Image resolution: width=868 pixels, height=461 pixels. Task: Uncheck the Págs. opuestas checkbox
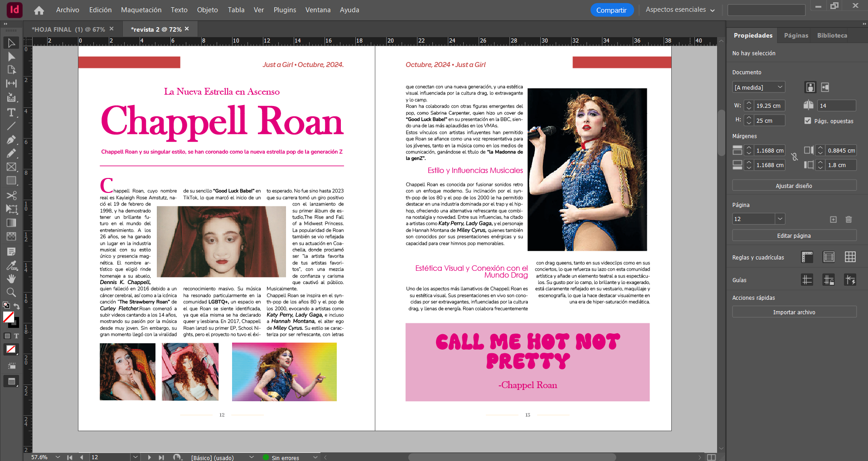[808, 120]
